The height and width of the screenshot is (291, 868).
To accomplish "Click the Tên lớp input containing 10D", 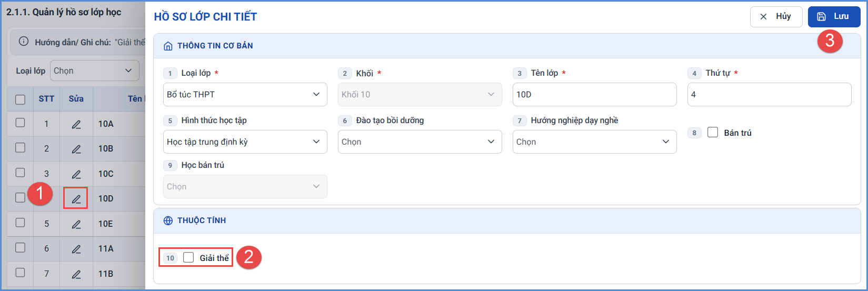I will click(x=595, y=94).
